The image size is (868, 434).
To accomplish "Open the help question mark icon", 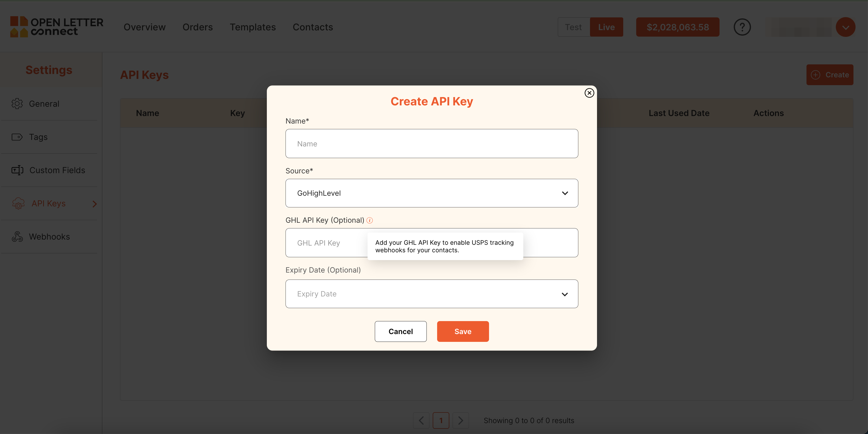I will click(x=742, y=27).
